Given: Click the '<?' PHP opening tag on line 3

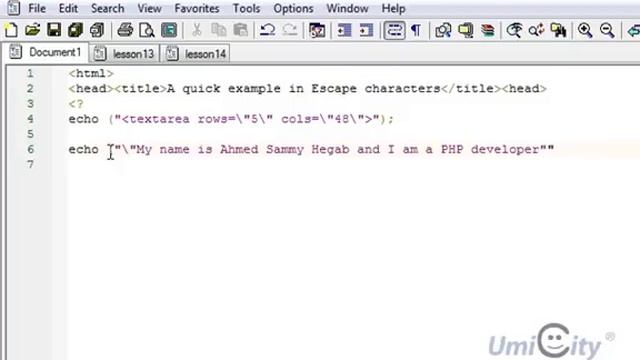Looking at the screenshot, I should pyautogui.click(x=76, y=104).
